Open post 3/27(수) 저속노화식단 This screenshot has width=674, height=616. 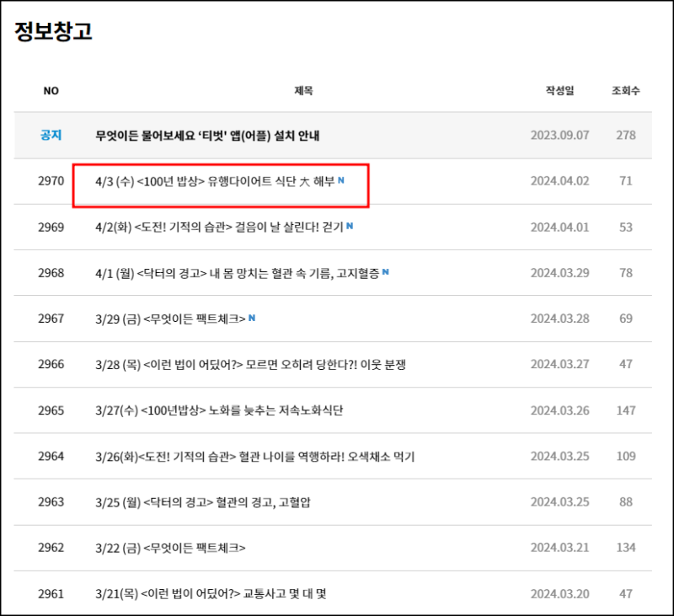click(219, 410)
